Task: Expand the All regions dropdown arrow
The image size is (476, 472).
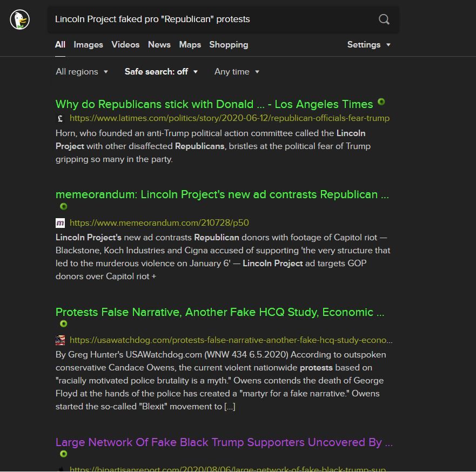Action: [x=106, y=72]
